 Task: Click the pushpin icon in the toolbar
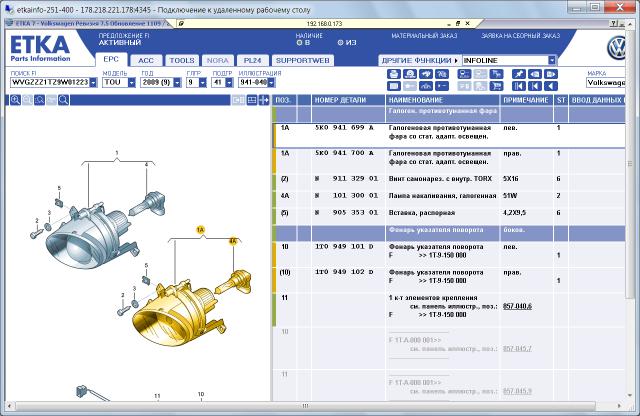tap(518, 74)
